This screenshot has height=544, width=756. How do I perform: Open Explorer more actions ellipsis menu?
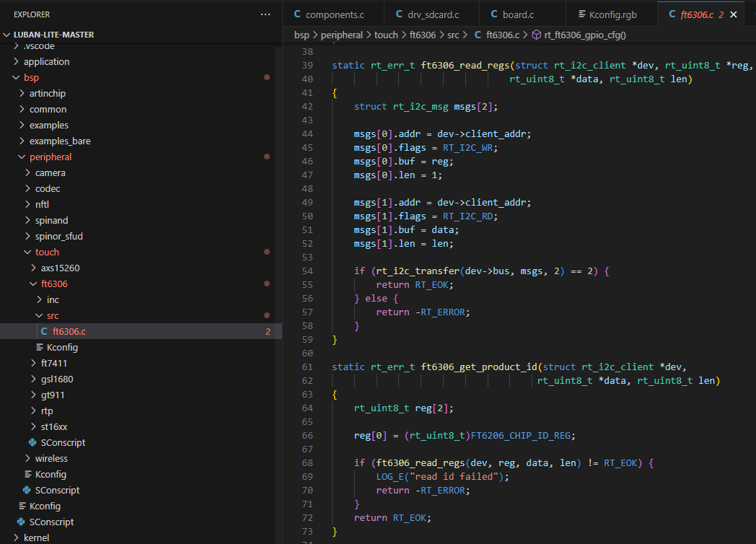pyautogui.click(x=265, y=14)
